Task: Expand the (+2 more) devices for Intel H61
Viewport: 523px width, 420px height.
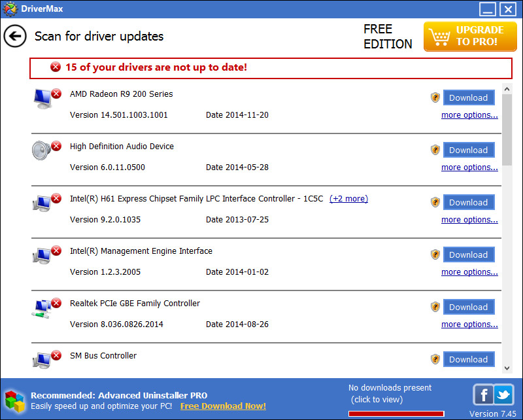Action: [x=348, y=198]
